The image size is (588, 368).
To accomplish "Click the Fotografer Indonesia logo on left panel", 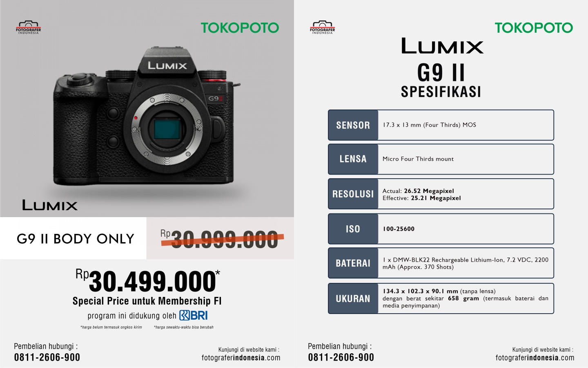I will [x=29, y=27].
